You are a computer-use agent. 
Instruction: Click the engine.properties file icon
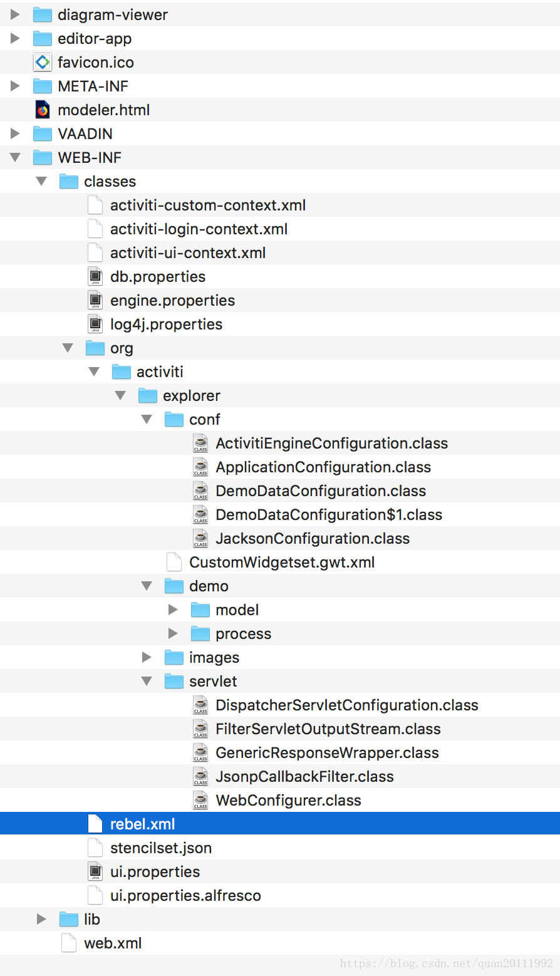(x=95, y=300)
